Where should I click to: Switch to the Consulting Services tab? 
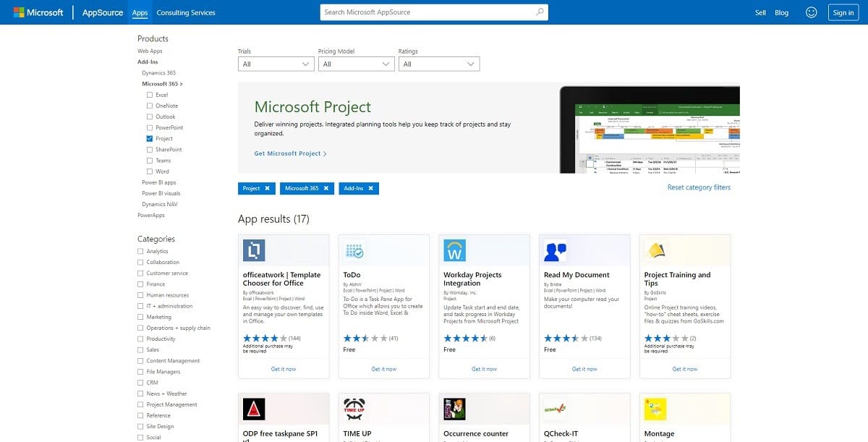pos(187,12)
